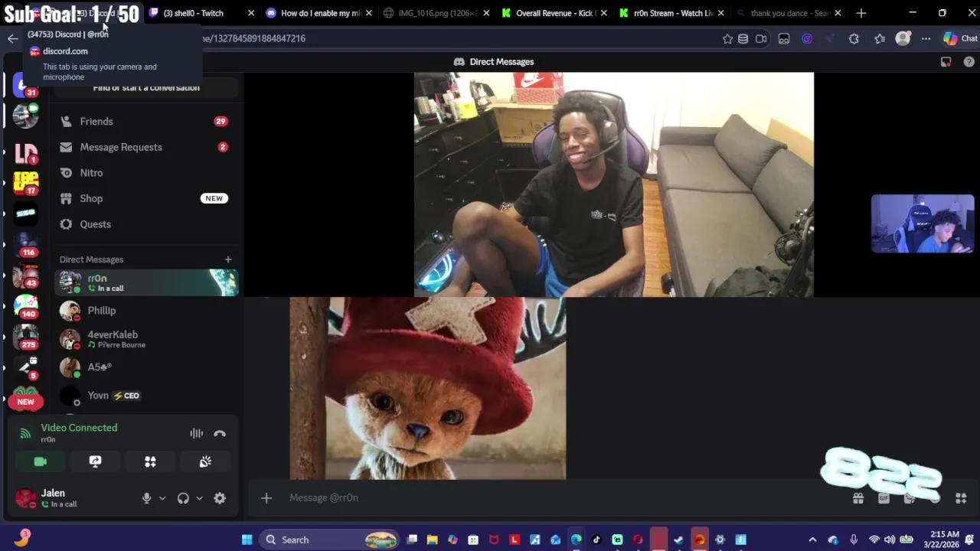Open the soundboard button

click(205, 461)
